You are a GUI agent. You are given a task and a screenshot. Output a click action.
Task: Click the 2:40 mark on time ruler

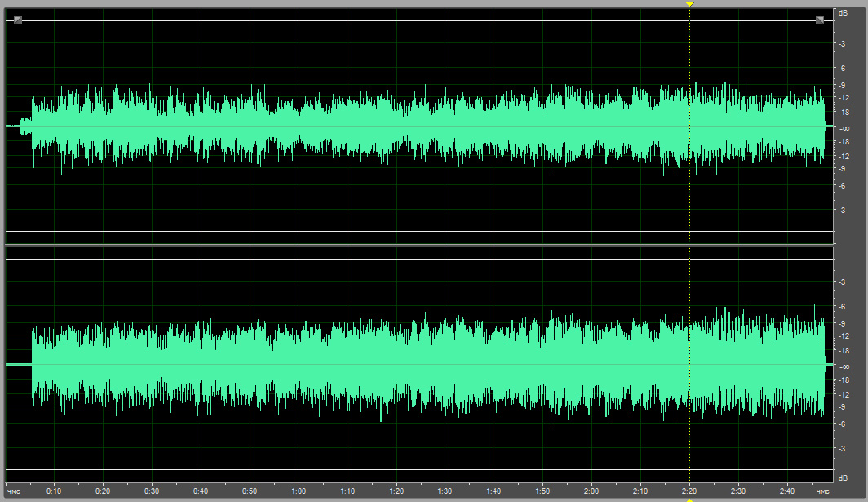click(786, 491)
